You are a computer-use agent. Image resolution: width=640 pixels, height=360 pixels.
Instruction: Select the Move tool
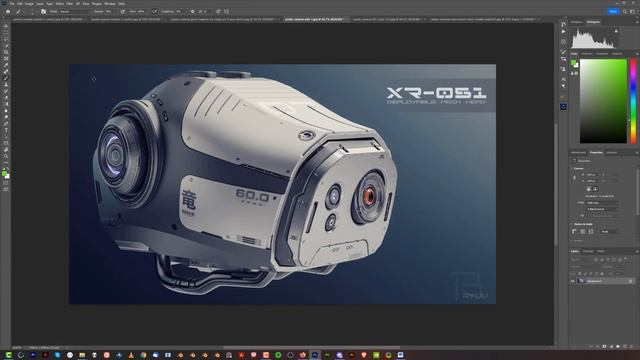click(6, 26)
